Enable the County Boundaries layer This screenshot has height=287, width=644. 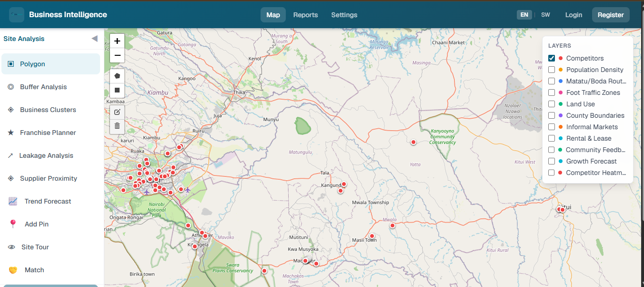[552, 115]
